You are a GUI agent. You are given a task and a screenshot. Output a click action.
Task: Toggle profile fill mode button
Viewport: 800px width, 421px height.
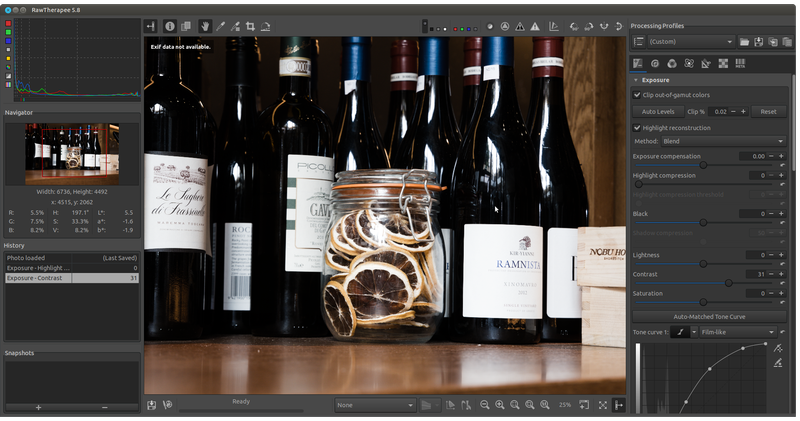[638, 42]
